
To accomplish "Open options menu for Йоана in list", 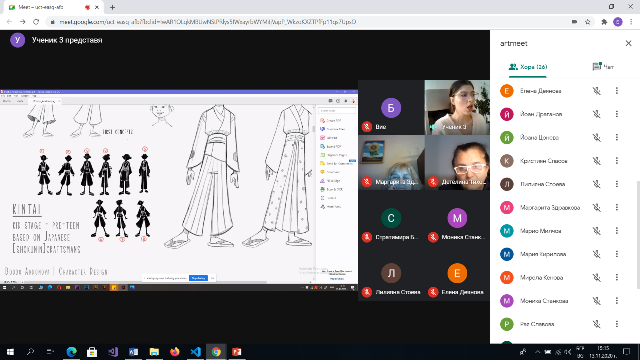I will 617,137.
